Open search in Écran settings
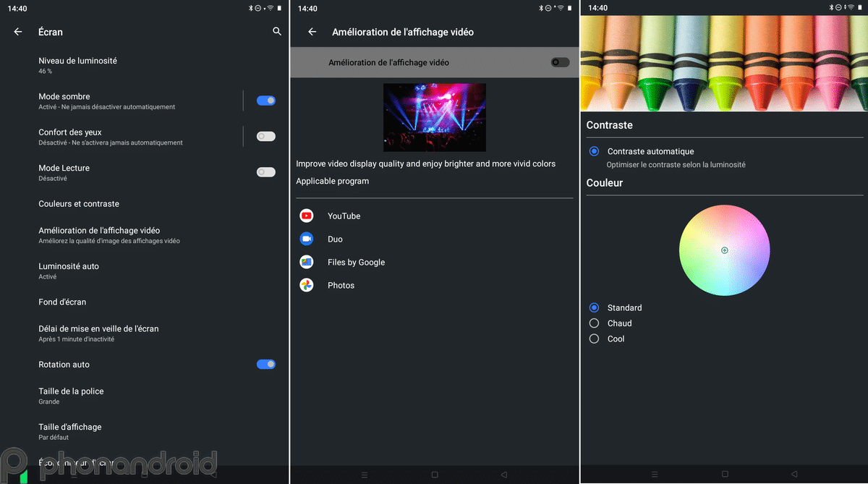868x484 pixels. click(277, 32)
